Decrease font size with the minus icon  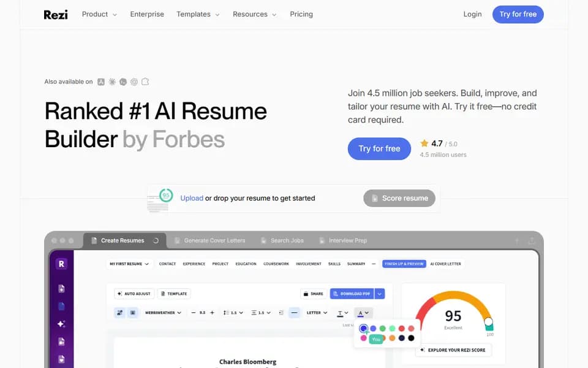click(x=194, y=312)
